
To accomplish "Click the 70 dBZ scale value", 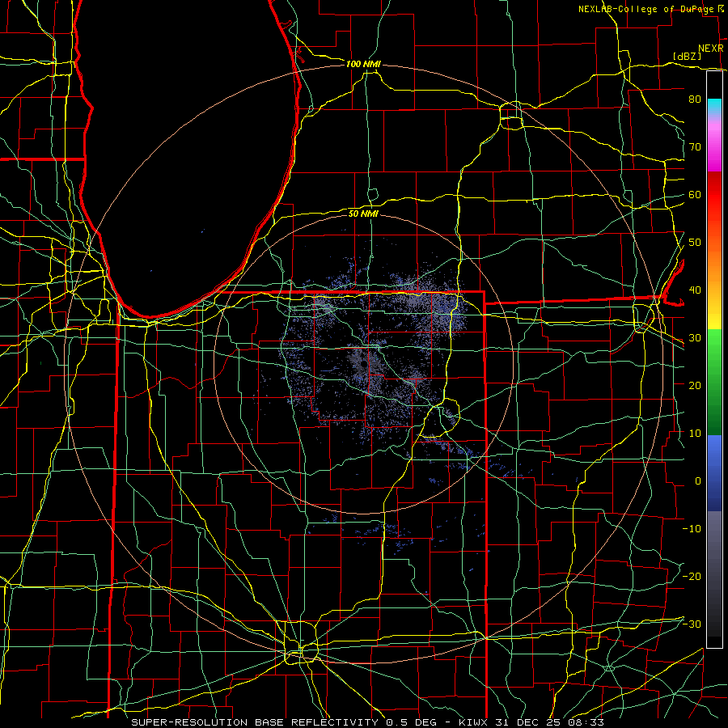I will pos(695,146).
